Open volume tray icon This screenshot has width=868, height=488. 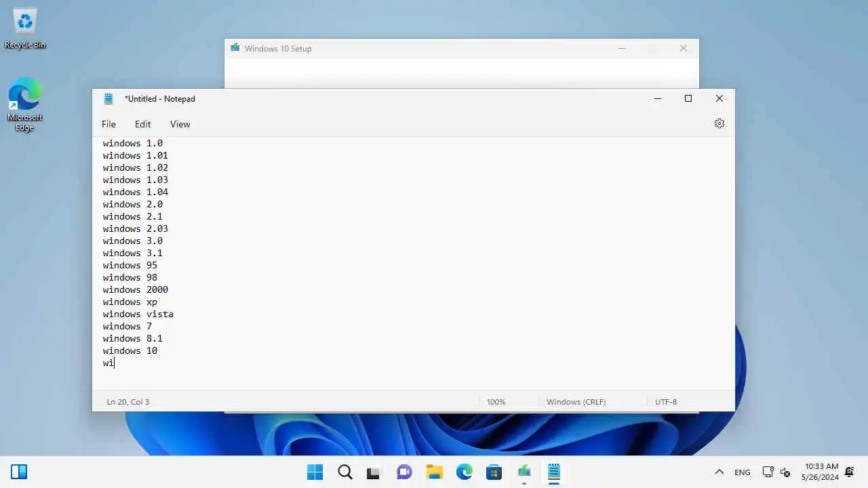coord(785,472)
